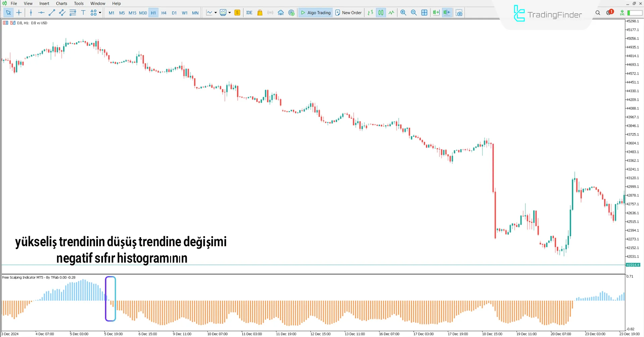Open the MetaEditor via the IDE icon

click(249, 12)
